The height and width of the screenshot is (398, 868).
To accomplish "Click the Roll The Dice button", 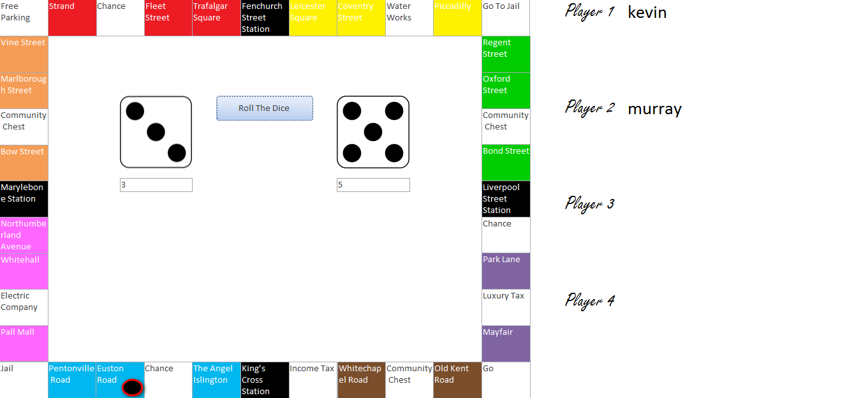I will pos(265,108).
